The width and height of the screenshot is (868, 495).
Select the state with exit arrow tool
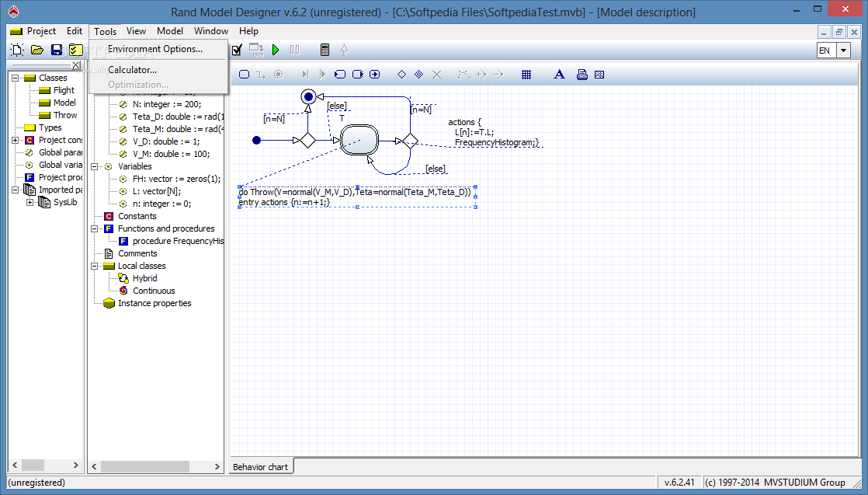click(358, 75)
